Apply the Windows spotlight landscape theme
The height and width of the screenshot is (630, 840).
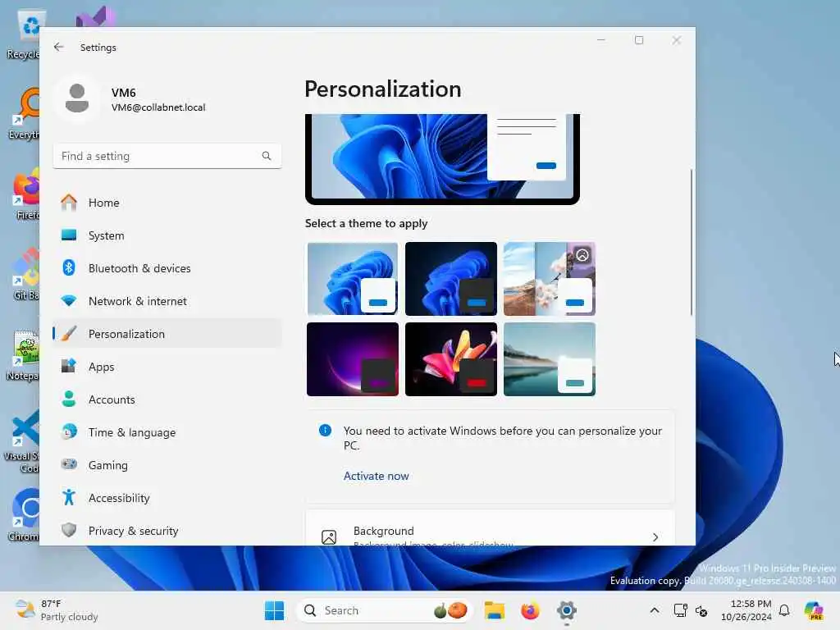(550, 279)
